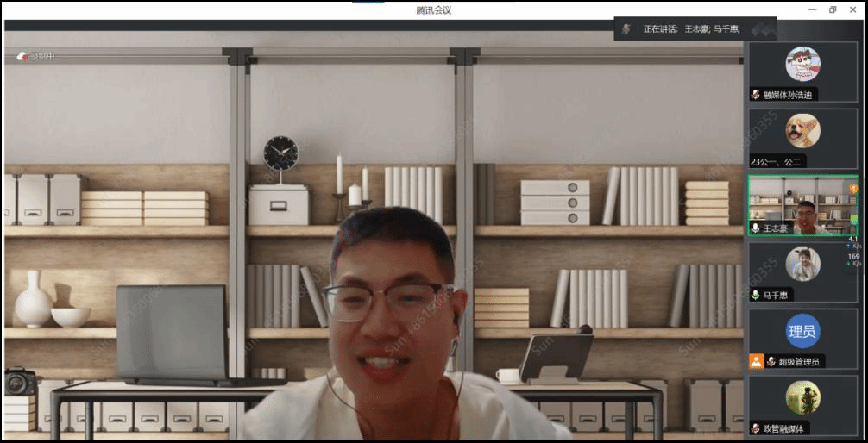Viewport: 868px width, 443px height.
Task: Select the 融媒体孙浩迪 cartoon avatar
Action: (802, 65)
